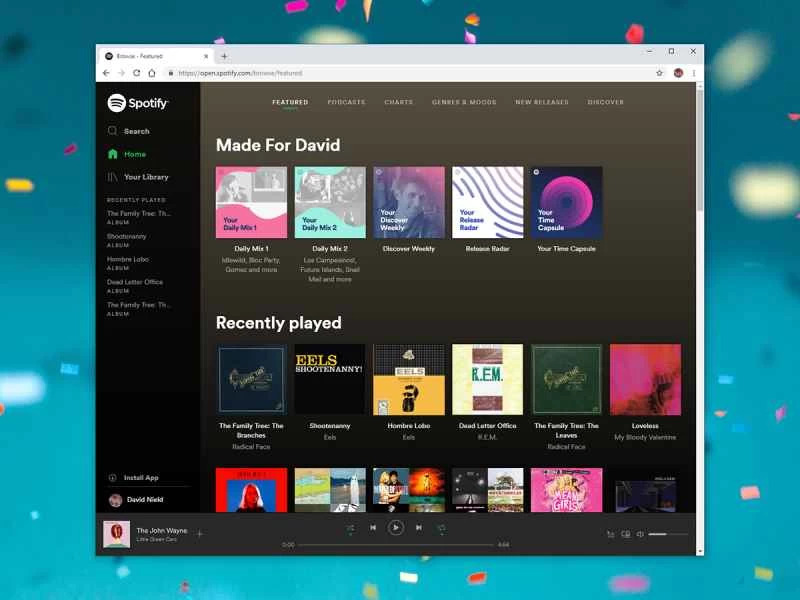Open the Loveless album cover
The width and height of the screenshot is (800, 600).
pyautogui.click(x=645, y=378)
